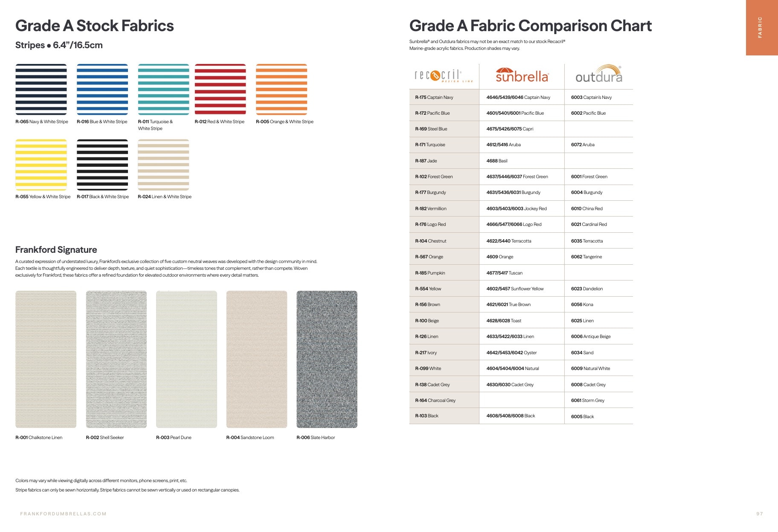
Task: Click the R-175 Captain Navy row label
Action: [x=434, y=97]
